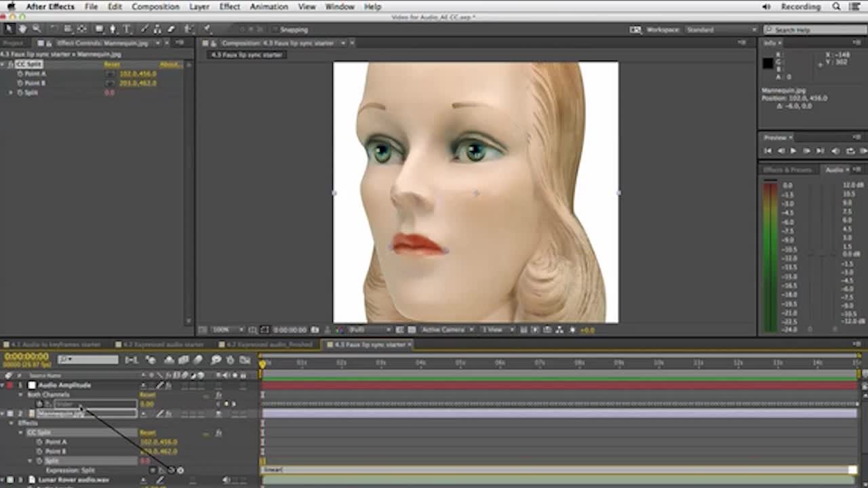Open the Workspace Standard dropdown
The height and width of the screenshot is (488, 868).
click(721, 30)
